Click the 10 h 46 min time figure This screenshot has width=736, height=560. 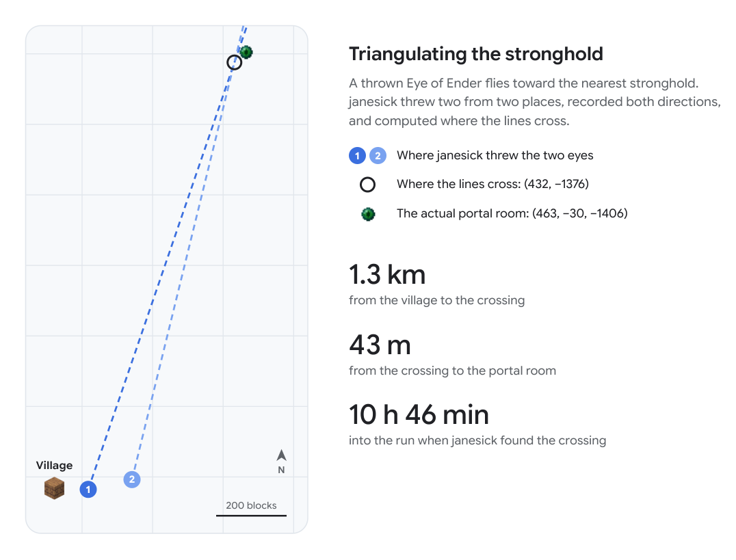point(419,415)
